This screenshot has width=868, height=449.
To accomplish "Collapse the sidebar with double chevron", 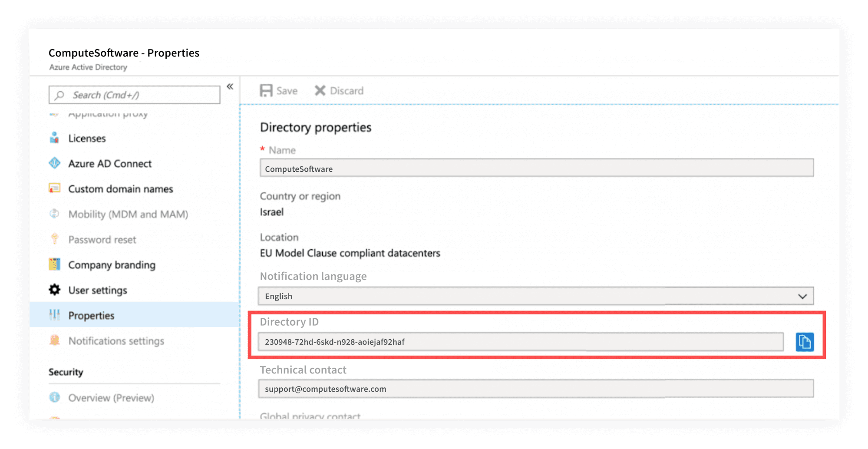I will pos(230,86).
